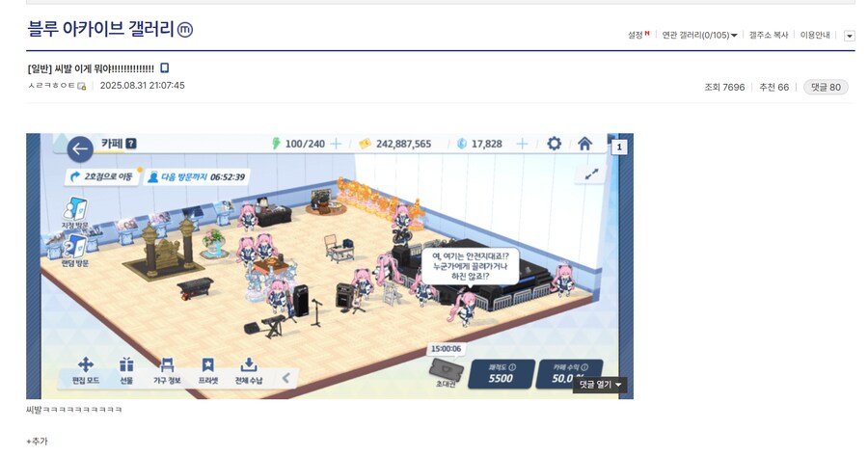Click the 추천 66 recommend count
The width and height of the screenshot is (868, 456).
pos(773,88)
